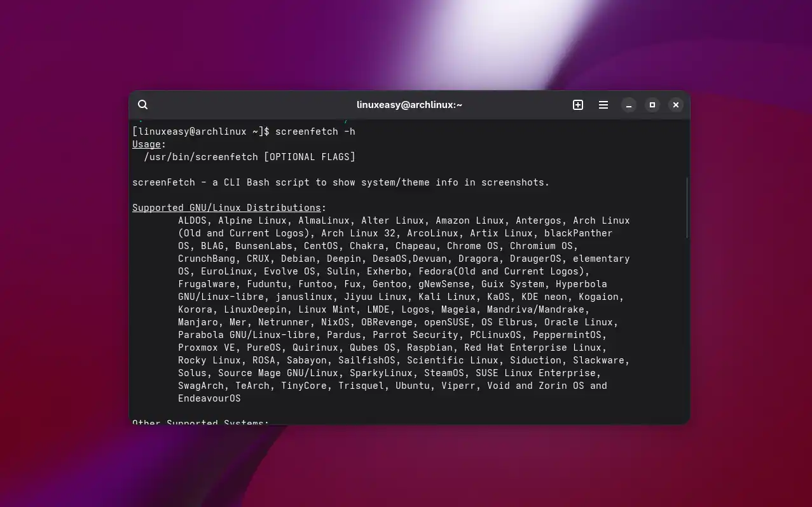Click the linuxeasy@archlinux:~ window title
Viewport: 812px width, 507px height.
click(x=409, y=105)
